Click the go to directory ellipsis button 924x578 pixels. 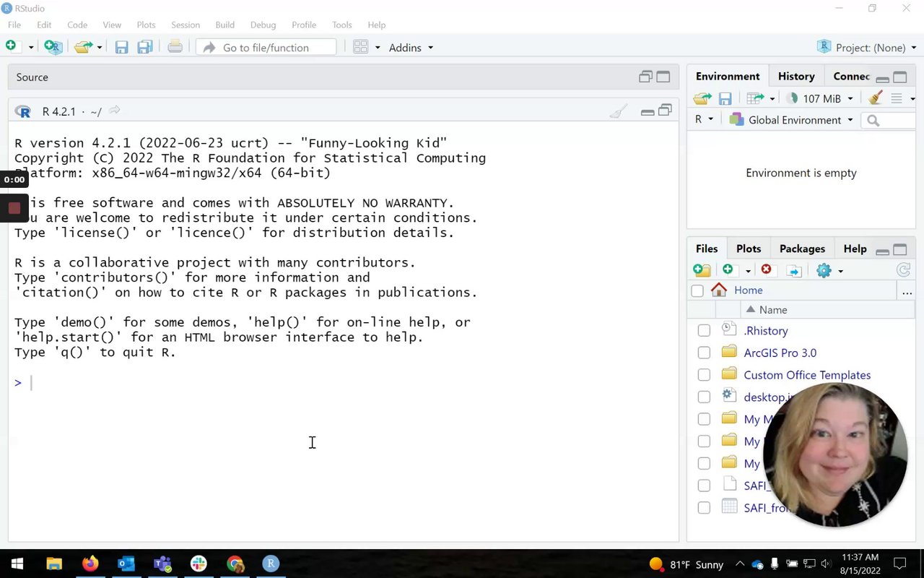point(907,290)
